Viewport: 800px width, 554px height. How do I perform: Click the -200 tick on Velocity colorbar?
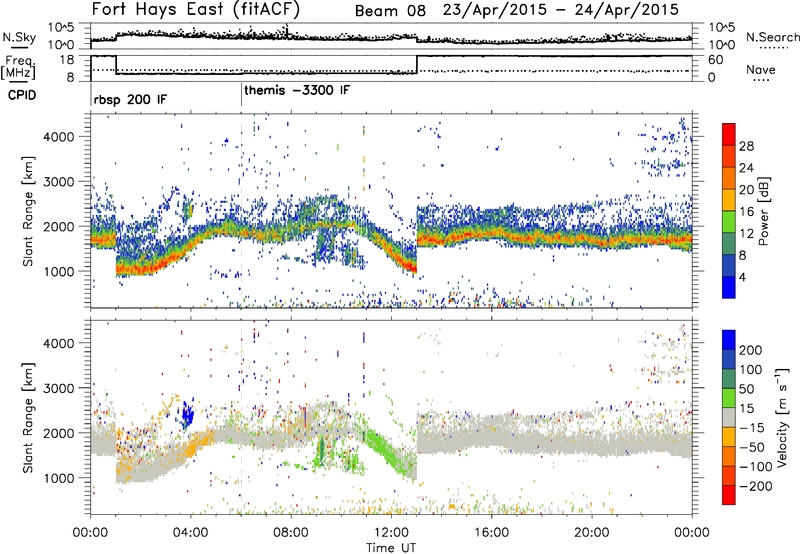(x=755, y=486)
